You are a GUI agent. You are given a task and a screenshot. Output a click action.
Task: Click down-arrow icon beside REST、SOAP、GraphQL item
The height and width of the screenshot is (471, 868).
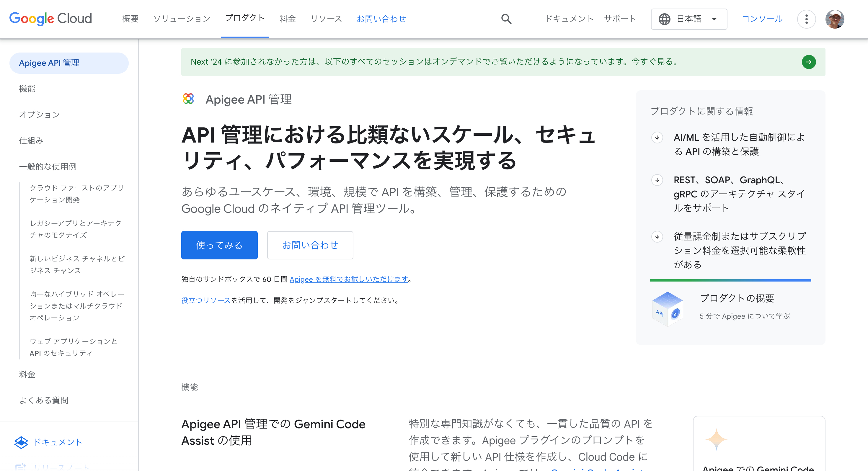pos(657,180)
